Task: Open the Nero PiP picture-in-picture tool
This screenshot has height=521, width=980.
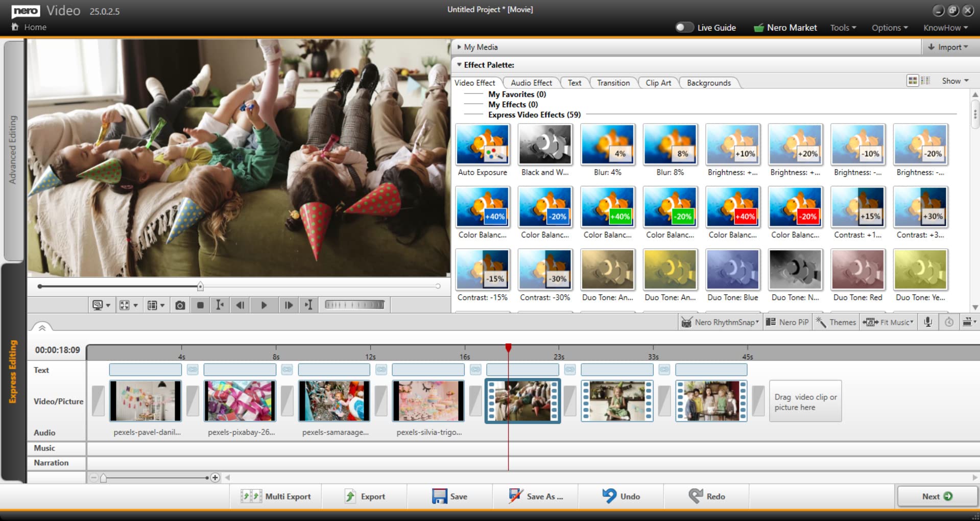Action: [788, 322]
